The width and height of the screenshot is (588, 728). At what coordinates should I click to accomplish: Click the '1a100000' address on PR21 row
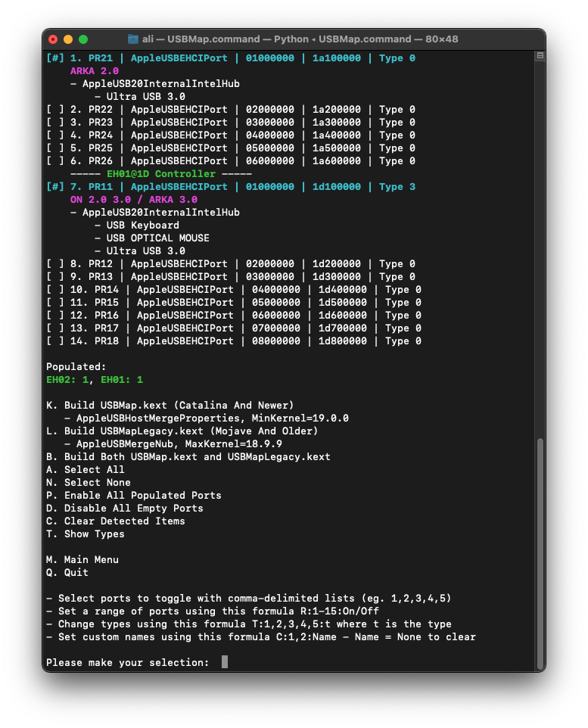[x=336, y=58]
